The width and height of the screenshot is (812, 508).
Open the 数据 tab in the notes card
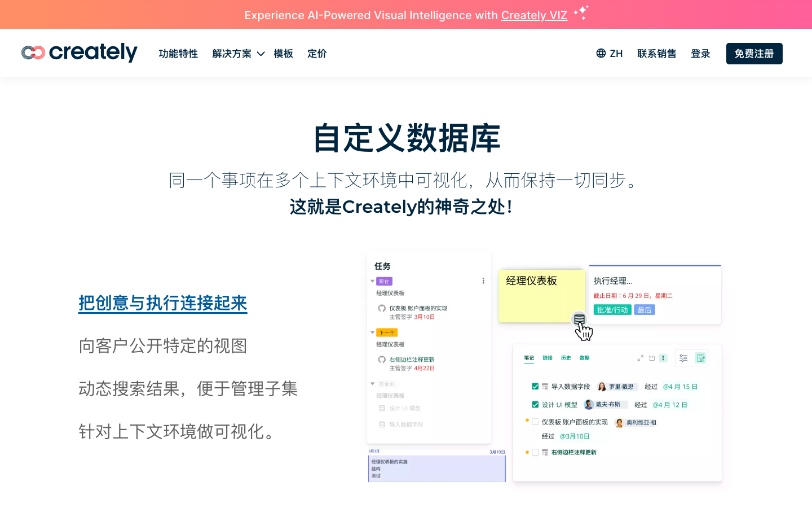[x=585, y=358]
